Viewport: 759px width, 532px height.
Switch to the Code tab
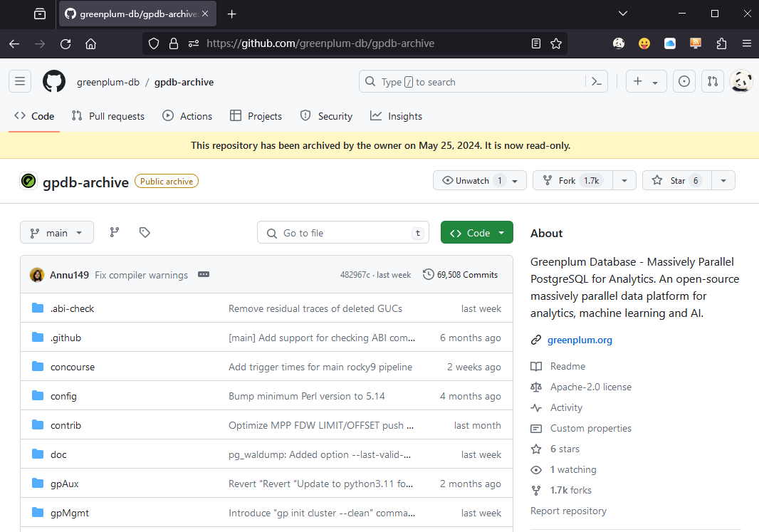[x=34, y=116]
